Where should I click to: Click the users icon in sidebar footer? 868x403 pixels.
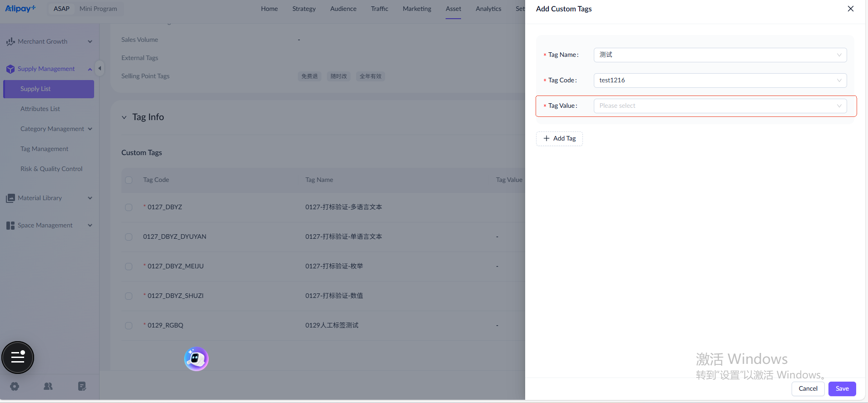click(48, 386)
